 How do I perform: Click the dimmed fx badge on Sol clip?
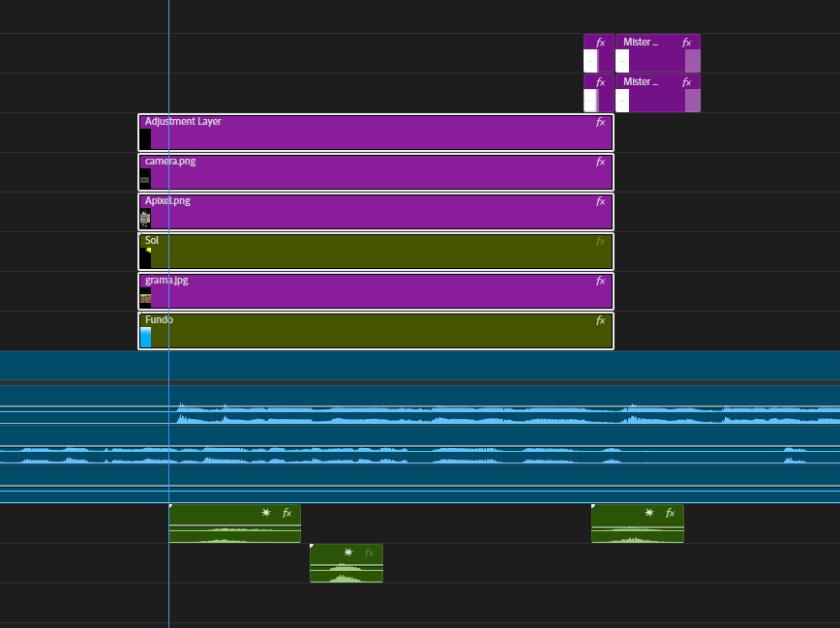[601, 241]
